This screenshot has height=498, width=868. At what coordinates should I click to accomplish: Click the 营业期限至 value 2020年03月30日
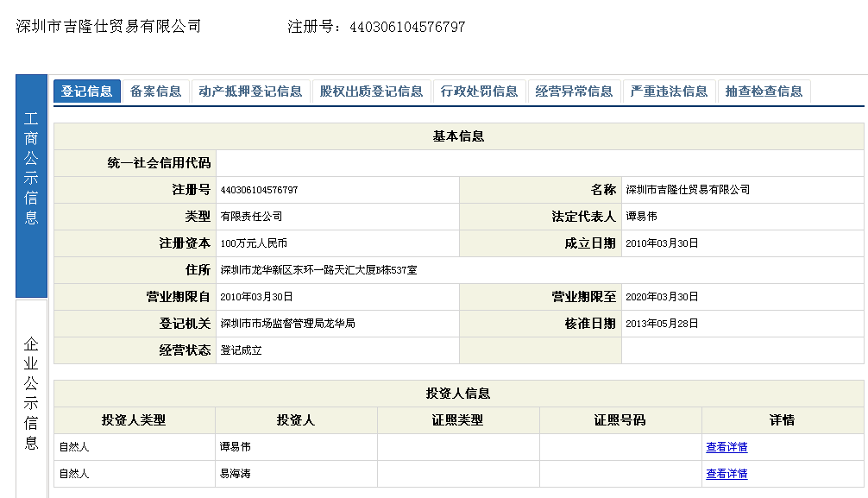point(662,297)
